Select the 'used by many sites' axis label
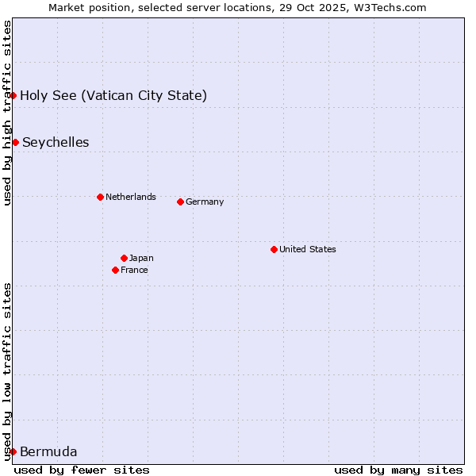The image size is (476, 476). point(398,470)
